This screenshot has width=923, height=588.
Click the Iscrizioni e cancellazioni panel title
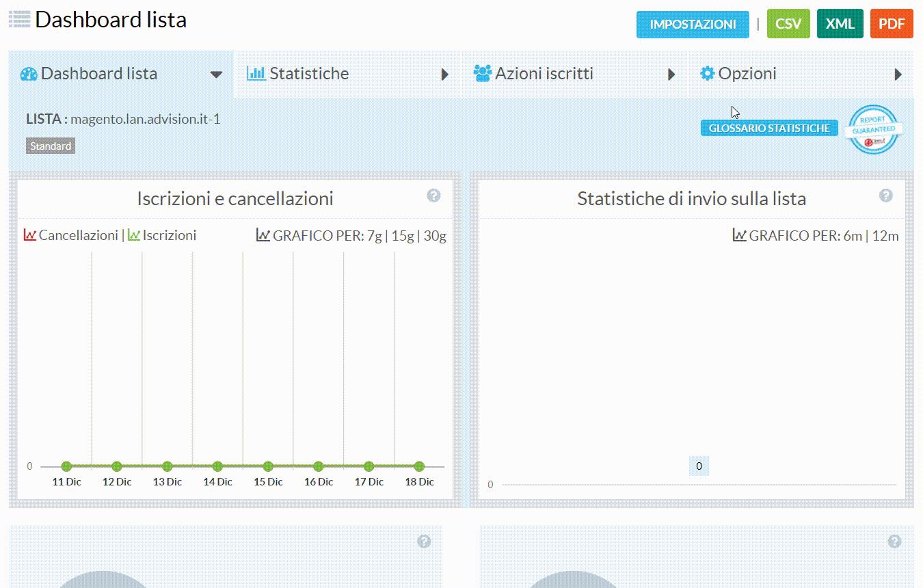click(x=235, y=199)
